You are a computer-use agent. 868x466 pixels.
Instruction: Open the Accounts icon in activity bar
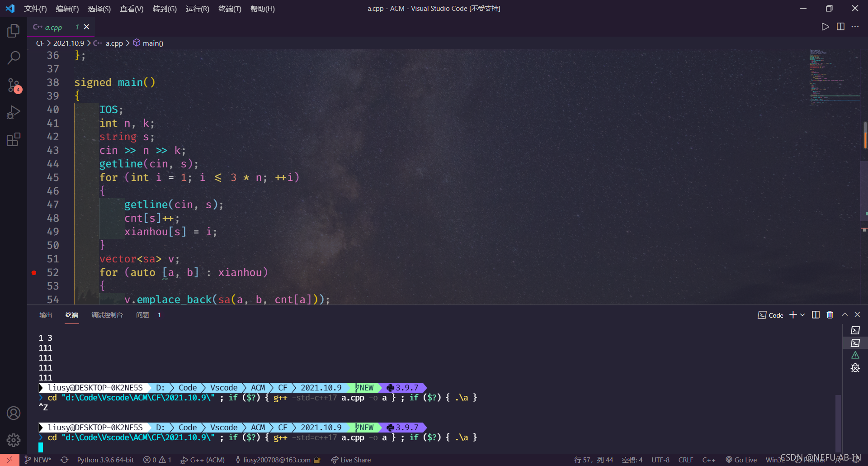[13, 413]
